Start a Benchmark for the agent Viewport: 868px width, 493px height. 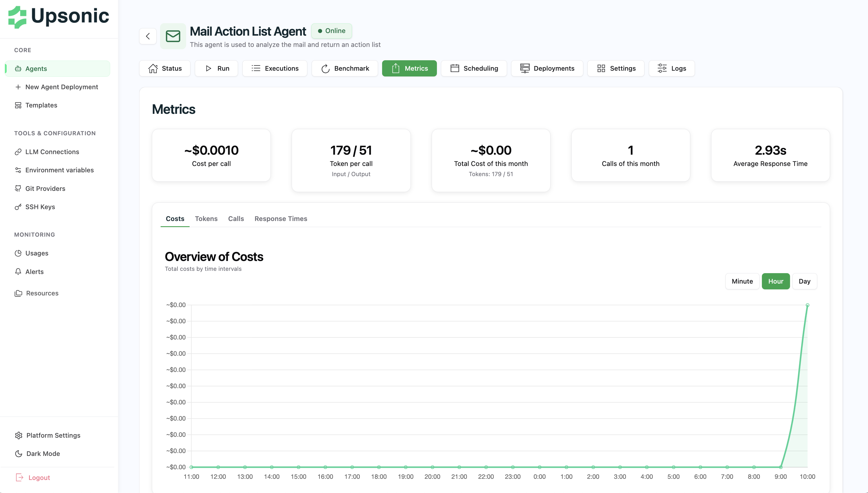(x=344, y=68)
